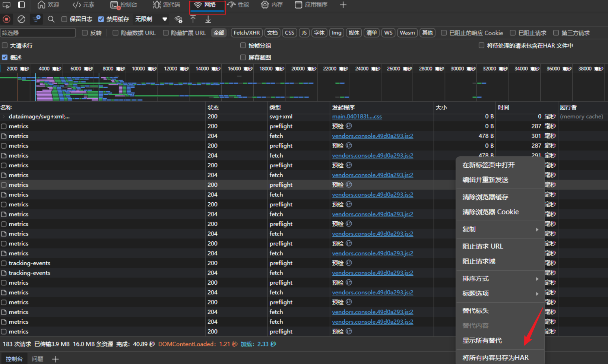Open the main.040183f...css initiator link
This screenshot has width=608, height=364.
pos(357,117)
